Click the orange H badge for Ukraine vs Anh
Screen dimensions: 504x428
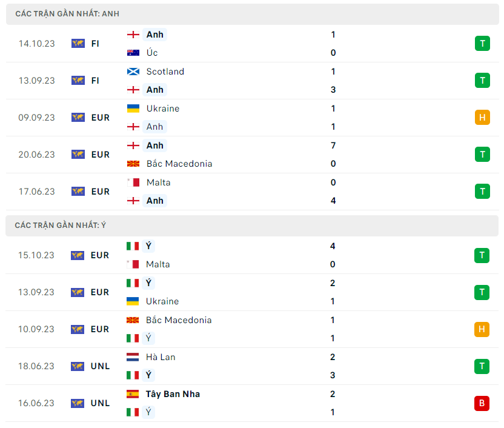(482, 118)
